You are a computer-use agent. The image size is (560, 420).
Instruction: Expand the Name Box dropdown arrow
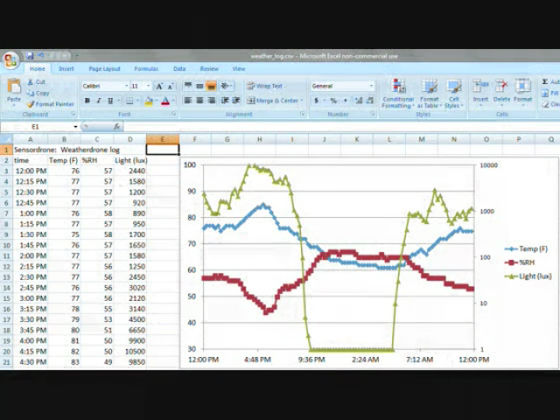(x=75, y=126)
